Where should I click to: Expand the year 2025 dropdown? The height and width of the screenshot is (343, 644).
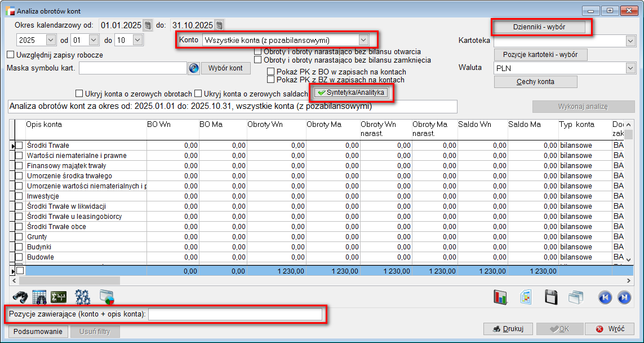click(x=51, y=40)
